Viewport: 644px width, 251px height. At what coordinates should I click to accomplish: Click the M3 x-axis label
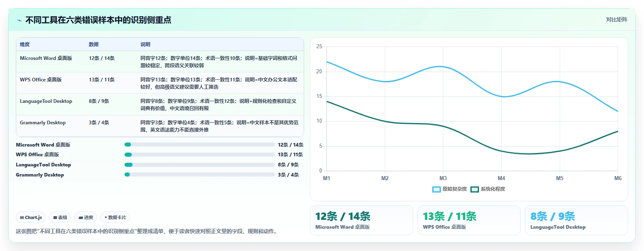[x=443, y=179]
